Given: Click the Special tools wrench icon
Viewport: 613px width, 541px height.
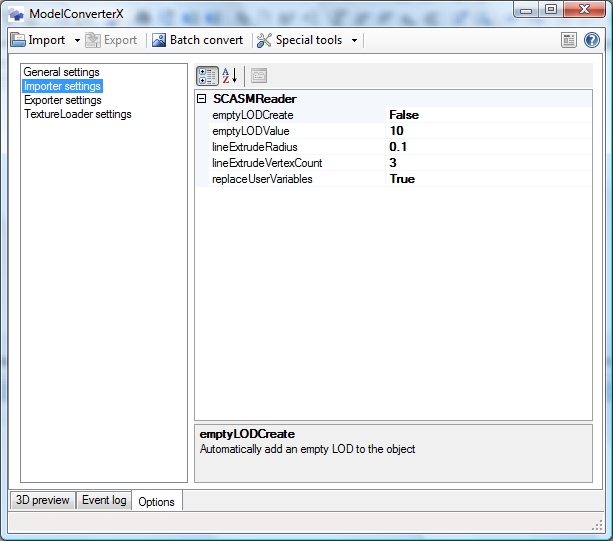Looking at the screenshot, I should point(264,40).
